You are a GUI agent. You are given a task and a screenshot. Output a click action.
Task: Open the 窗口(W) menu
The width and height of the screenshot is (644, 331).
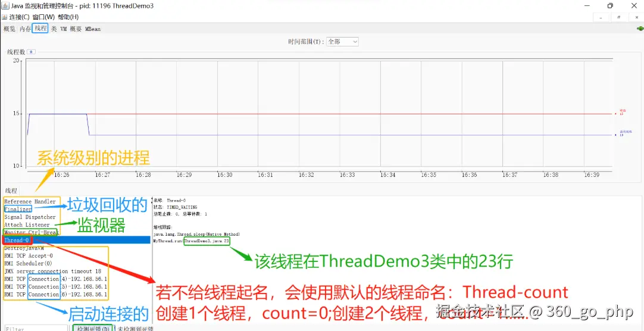click(x=43, y=17)
